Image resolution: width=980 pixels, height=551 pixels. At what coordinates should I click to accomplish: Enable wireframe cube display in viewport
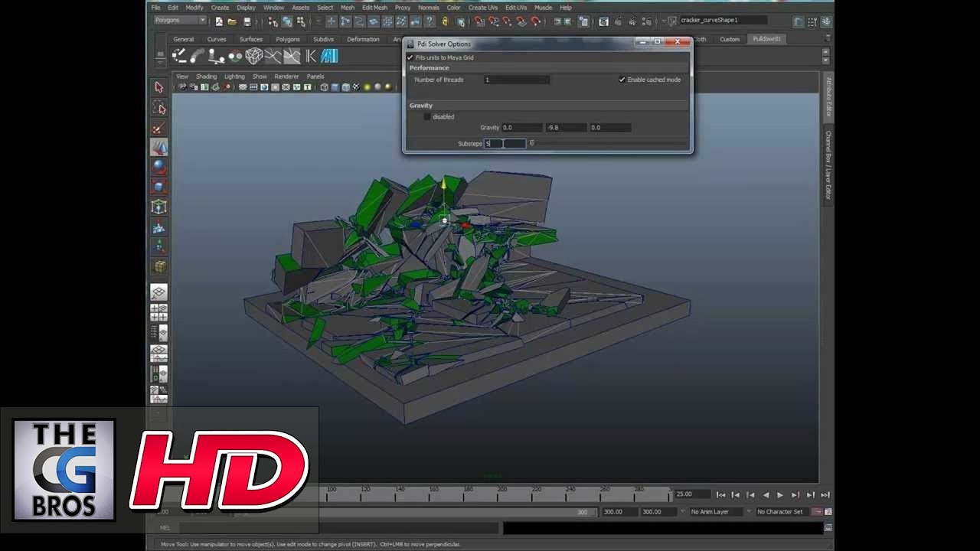pos(324,87)
